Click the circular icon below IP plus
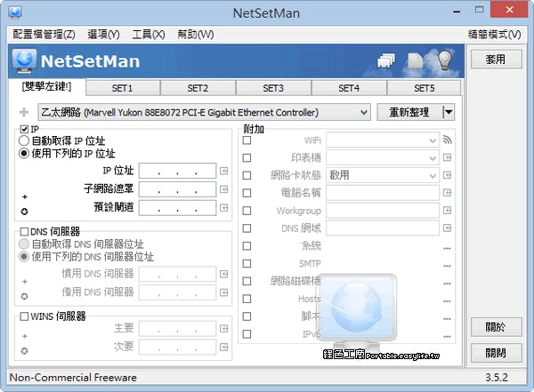534x392 pixels. [25, 212]
